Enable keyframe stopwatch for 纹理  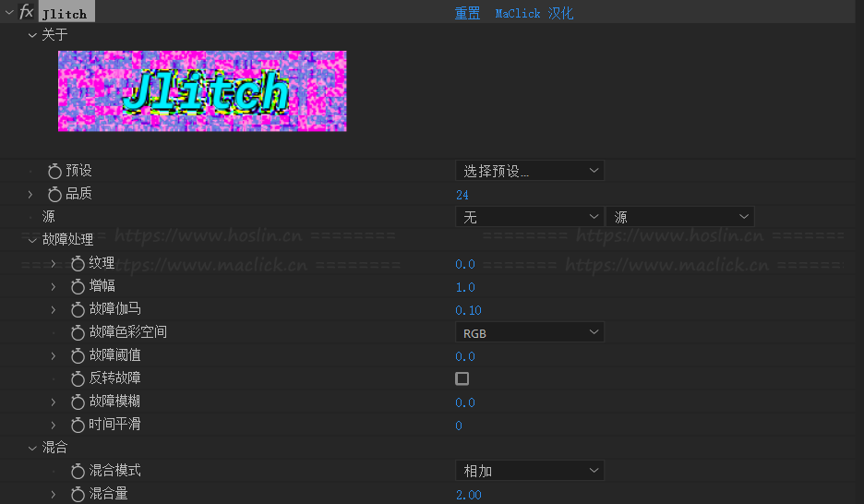click(x=78, y=264)
